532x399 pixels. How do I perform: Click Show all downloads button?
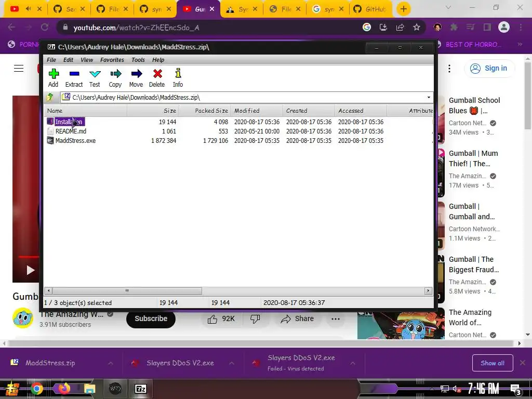coord(493,363)
